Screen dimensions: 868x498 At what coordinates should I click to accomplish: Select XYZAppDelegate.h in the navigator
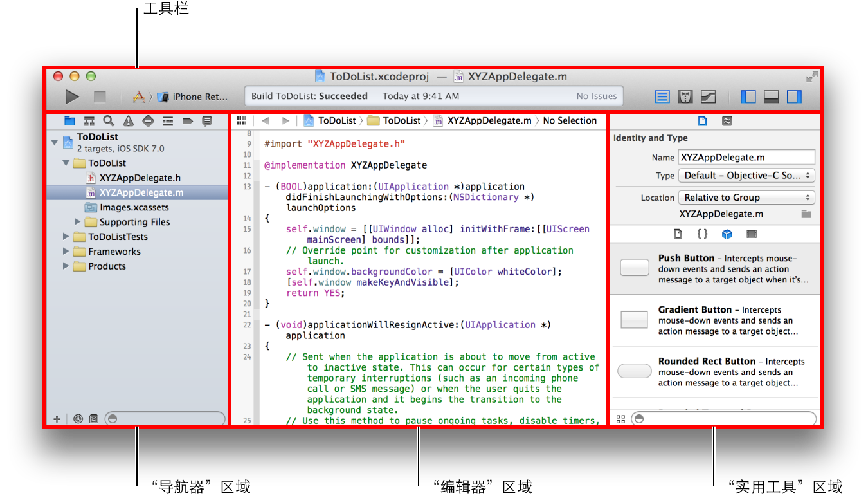137,178
